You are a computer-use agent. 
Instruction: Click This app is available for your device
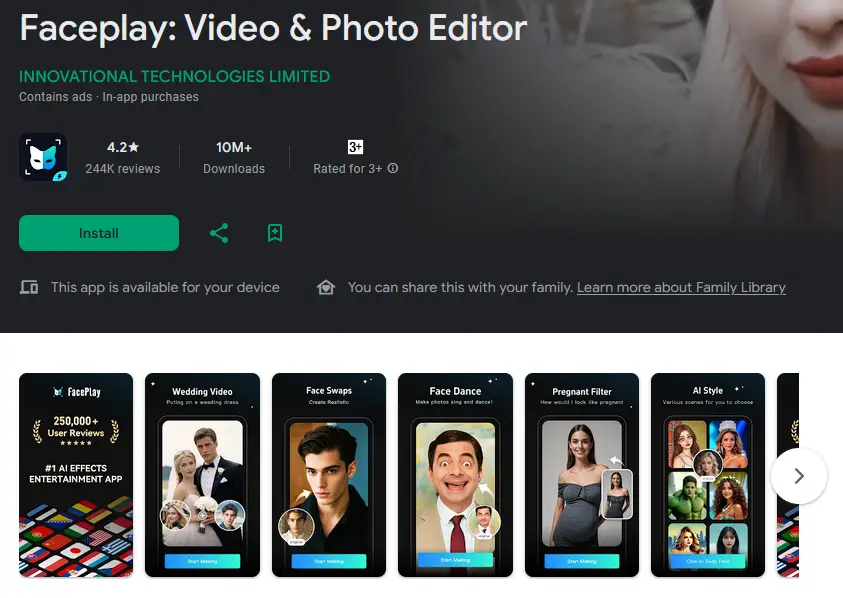coord(165,287)
